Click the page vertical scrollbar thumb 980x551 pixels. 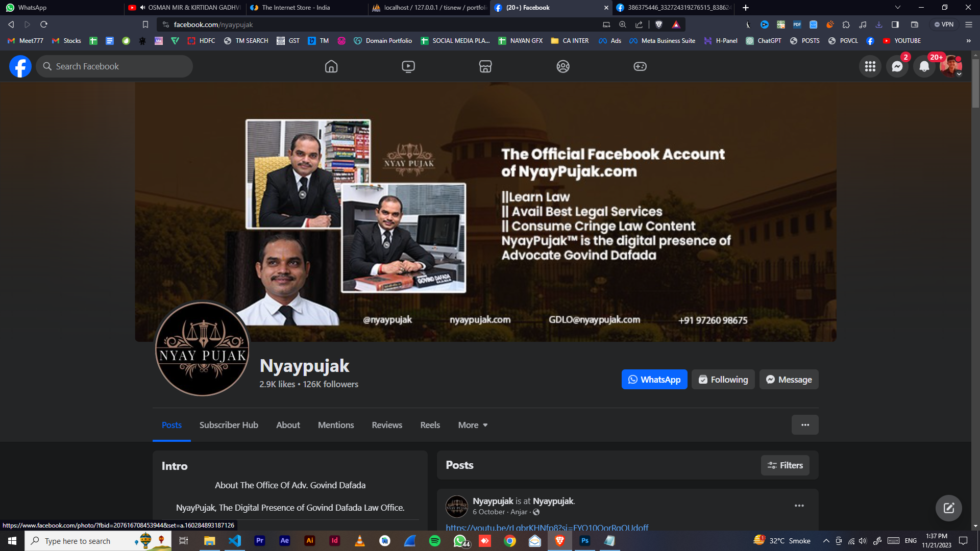coord(975,83)
